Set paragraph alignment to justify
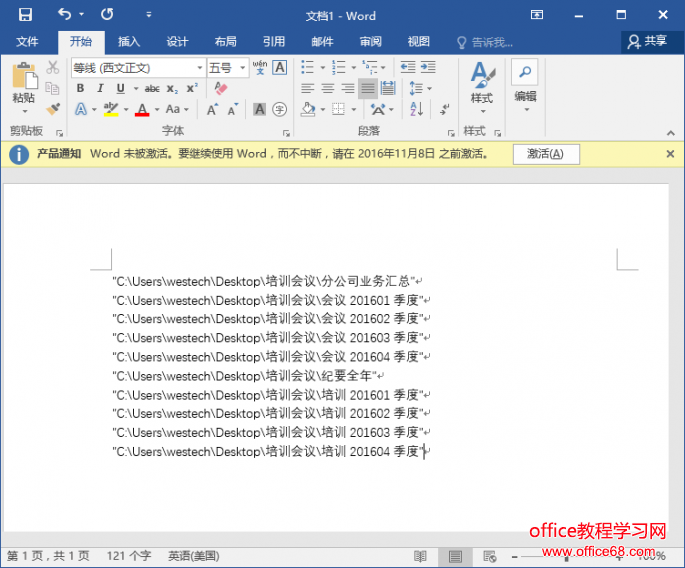Viewport: 685px width, 568px height. [368, 88]
